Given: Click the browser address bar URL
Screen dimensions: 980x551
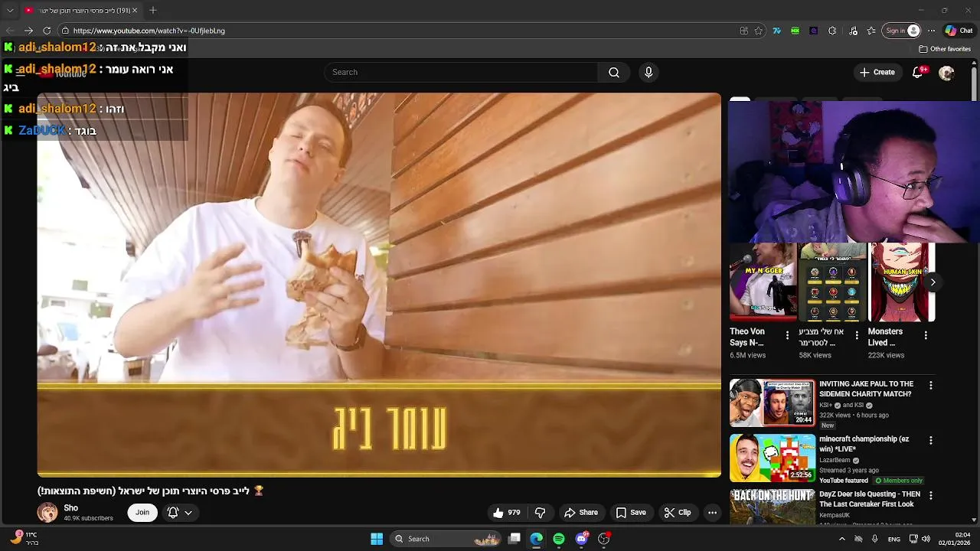Looking at the screenshot, I should [149, 31].
